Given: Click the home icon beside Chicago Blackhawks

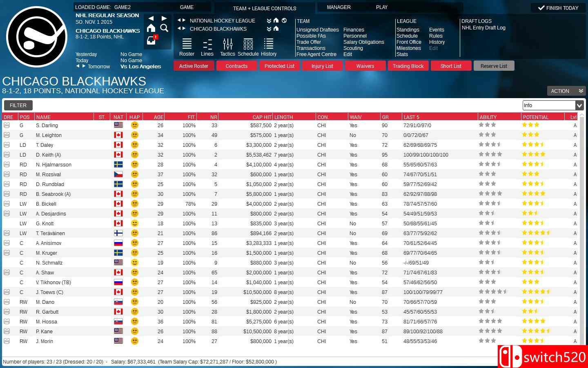Looking at the screenshot, I should pos(276,29).
